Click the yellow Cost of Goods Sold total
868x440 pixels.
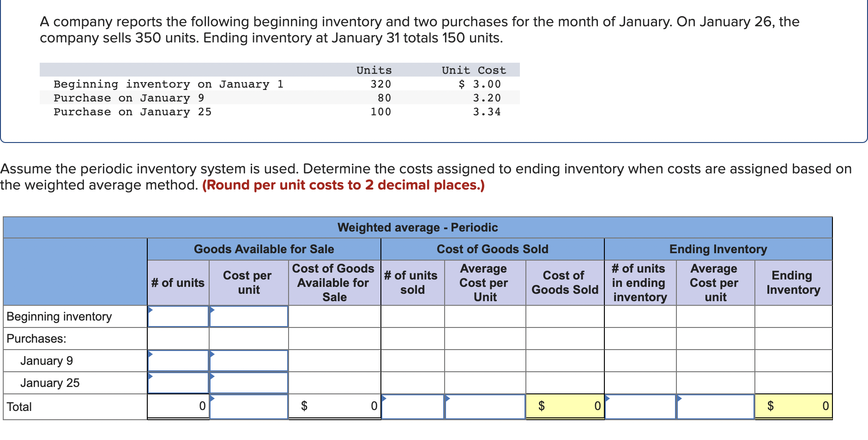564,406
